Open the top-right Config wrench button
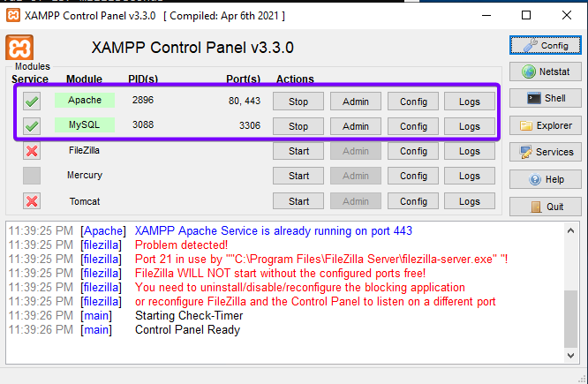 (546, 45)
